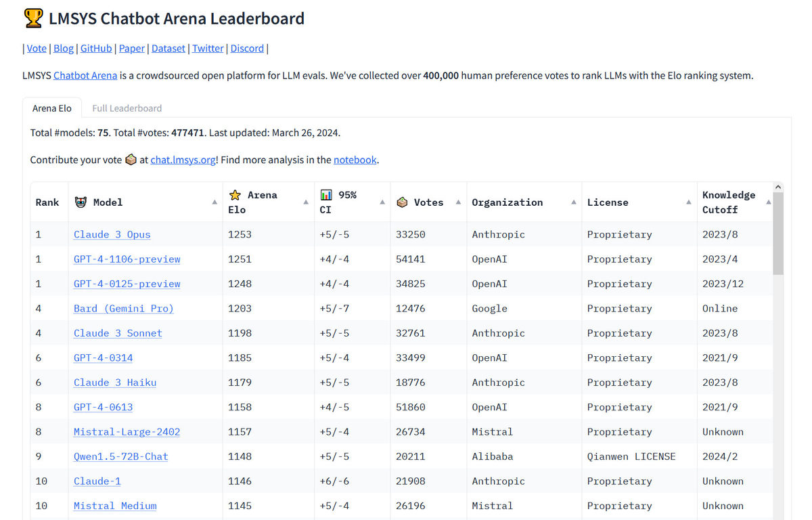This screenshot has height=520, width=812.
Task: Sort by Model column arrow
Action: coord(215,202)
